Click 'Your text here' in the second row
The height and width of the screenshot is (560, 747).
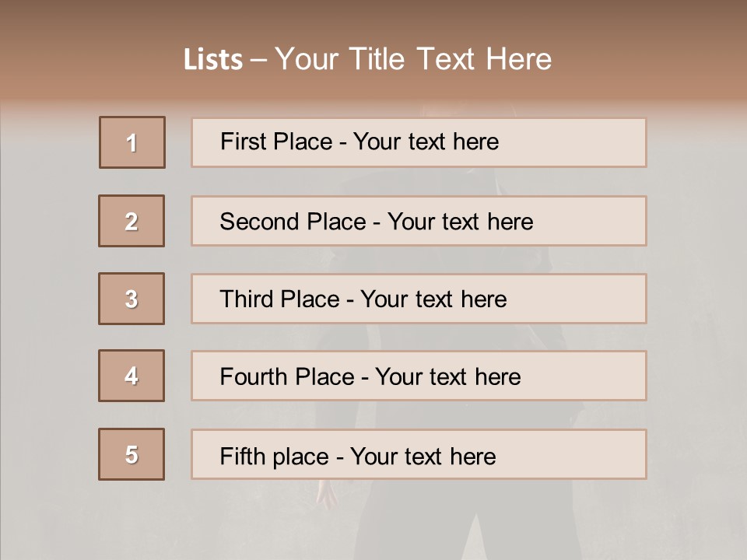(x=460, y=222)
